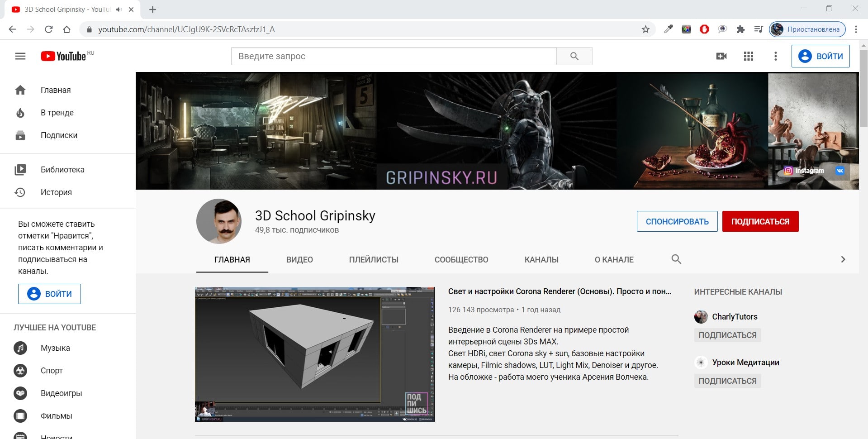Viewport: 868px width, 439px height.
Task: Click the Подписки subscriptions icon
Action: tap(20, 135)
